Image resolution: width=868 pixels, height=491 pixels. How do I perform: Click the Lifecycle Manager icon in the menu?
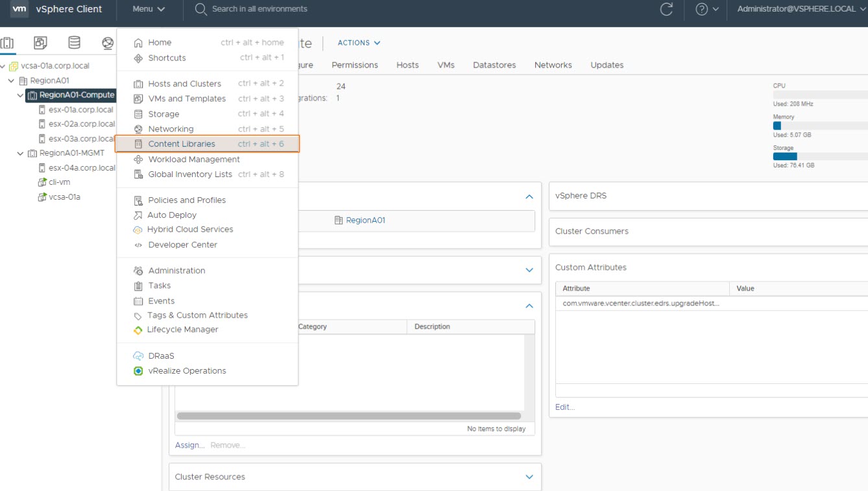click(x=138, y=330)
